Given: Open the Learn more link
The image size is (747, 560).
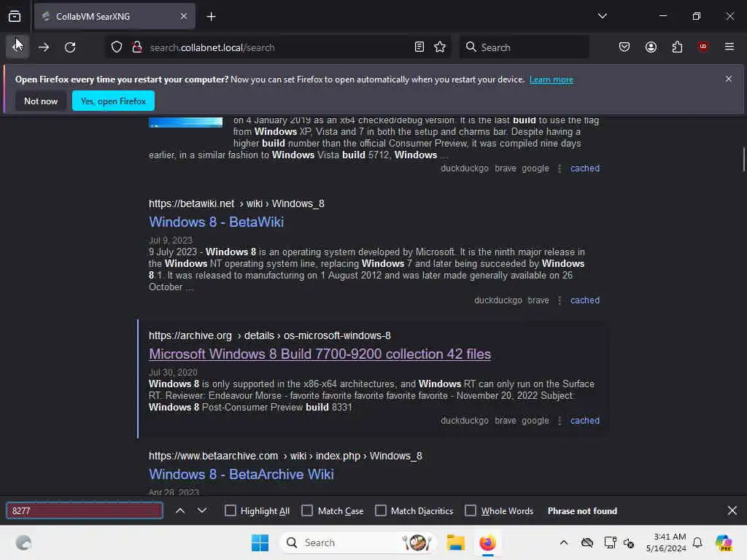Looking at the screenshot, I should 551,79.
